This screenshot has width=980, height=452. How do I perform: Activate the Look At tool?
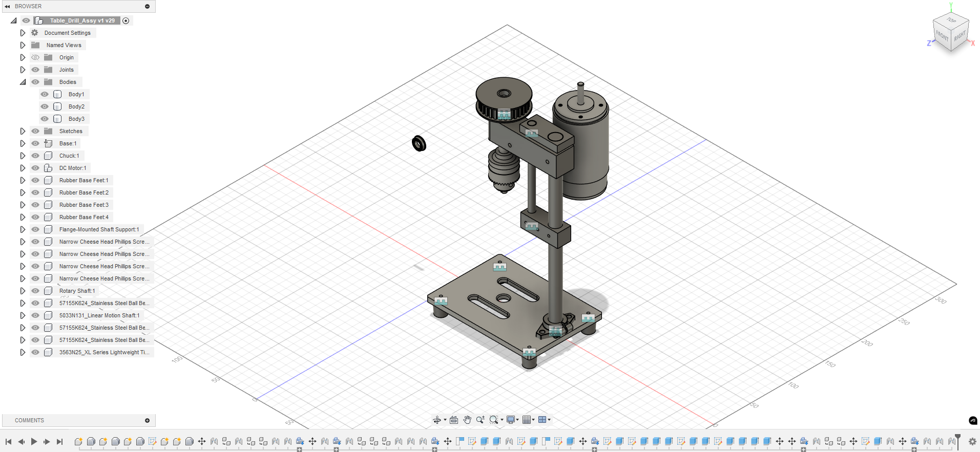click(x=454, y=420)
